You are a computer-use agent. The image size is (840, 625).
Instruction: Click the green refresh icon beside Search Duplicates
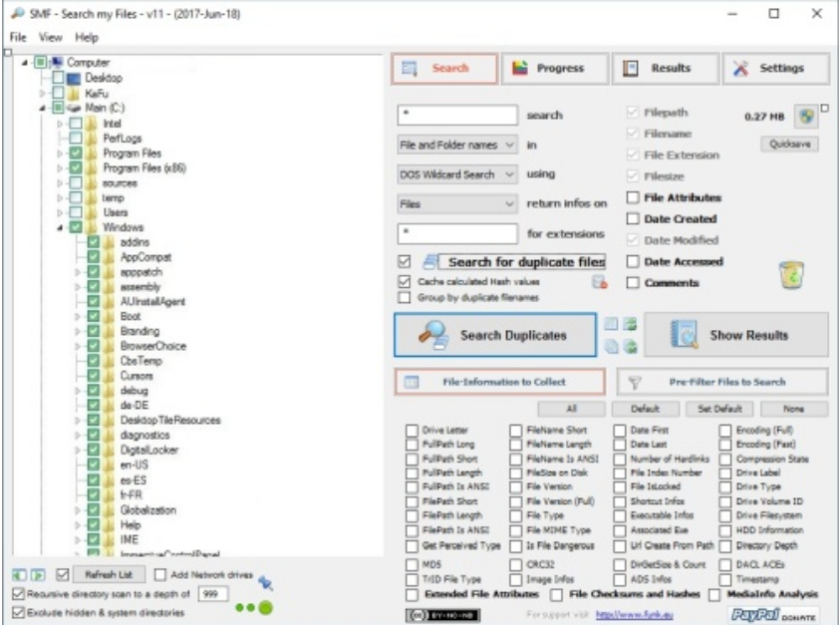[631, 326]
